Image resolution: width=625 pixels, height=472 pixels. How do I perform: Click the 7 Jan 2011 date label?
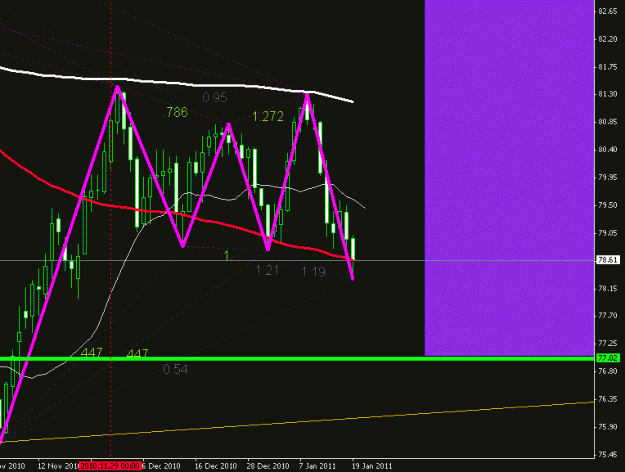click(x=318, y=466)
